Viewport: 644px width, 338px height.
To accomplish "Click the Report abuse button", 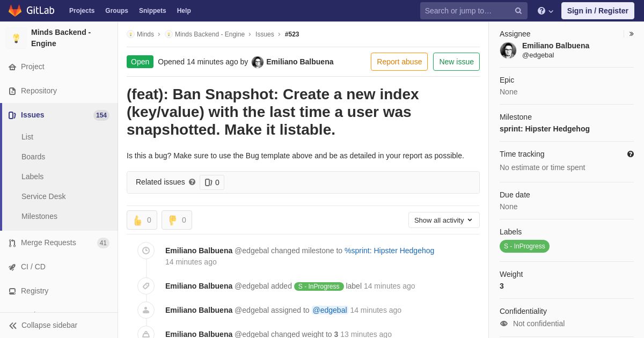I will 399,62.
